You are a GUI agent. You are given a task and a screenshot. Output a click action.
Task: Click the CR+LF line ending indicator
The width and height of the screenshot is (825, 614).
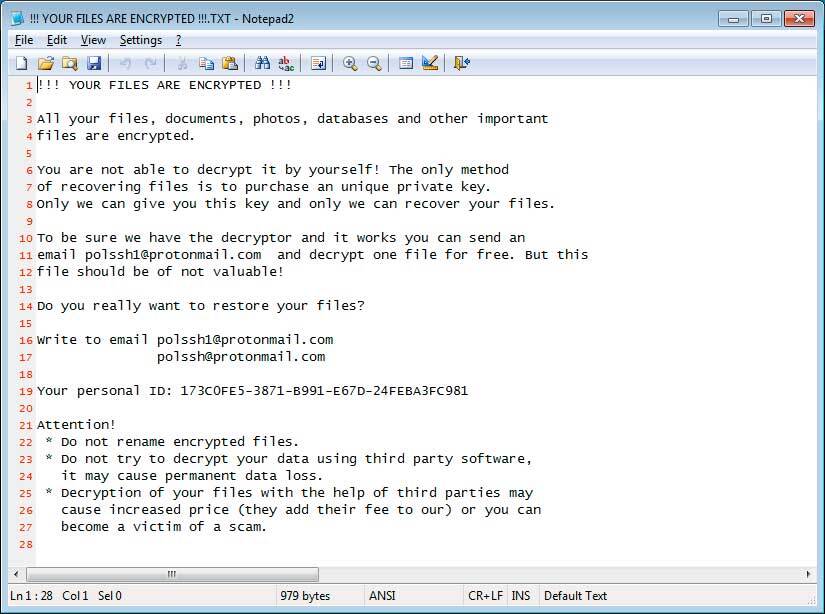pos(484,596)
